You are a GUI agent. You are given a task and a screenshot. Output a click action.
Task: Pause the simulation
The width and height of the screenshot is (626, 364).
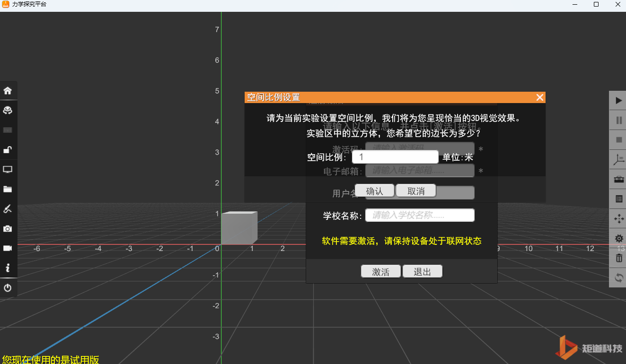(x=619, y=121)
